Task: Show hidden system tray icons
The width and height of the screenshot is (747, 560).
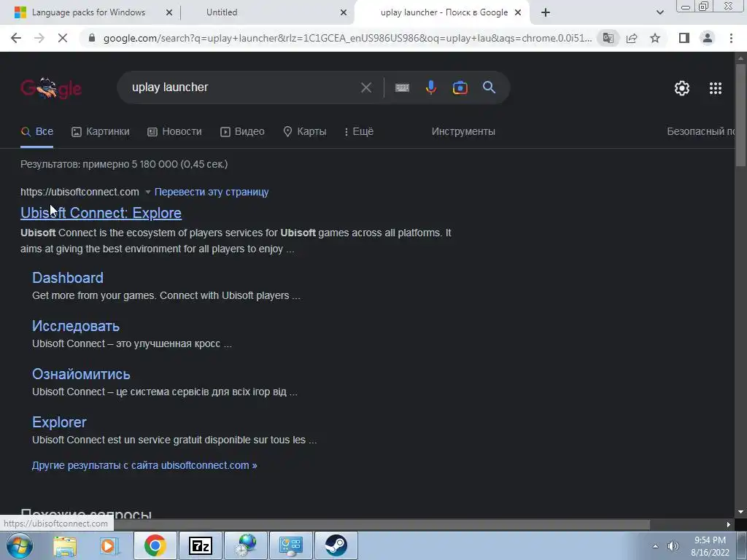Action: (x=656, y=546)
